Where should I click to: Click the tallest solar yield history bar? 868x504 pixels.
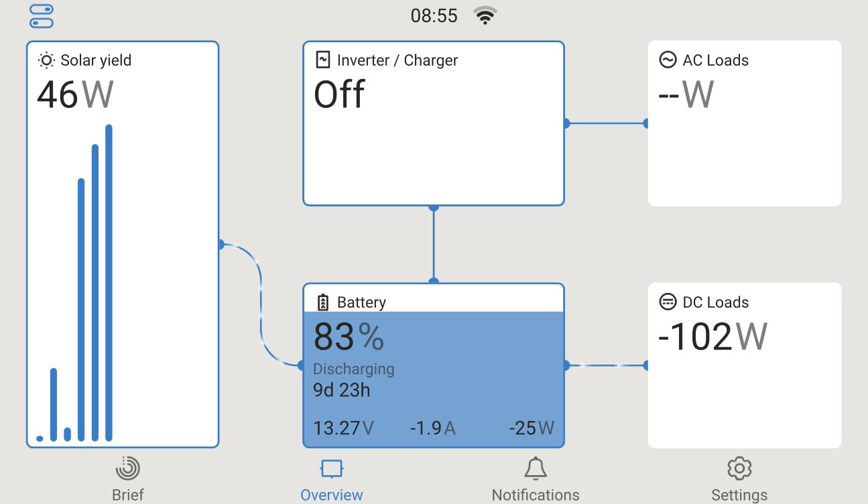point(109,281)
